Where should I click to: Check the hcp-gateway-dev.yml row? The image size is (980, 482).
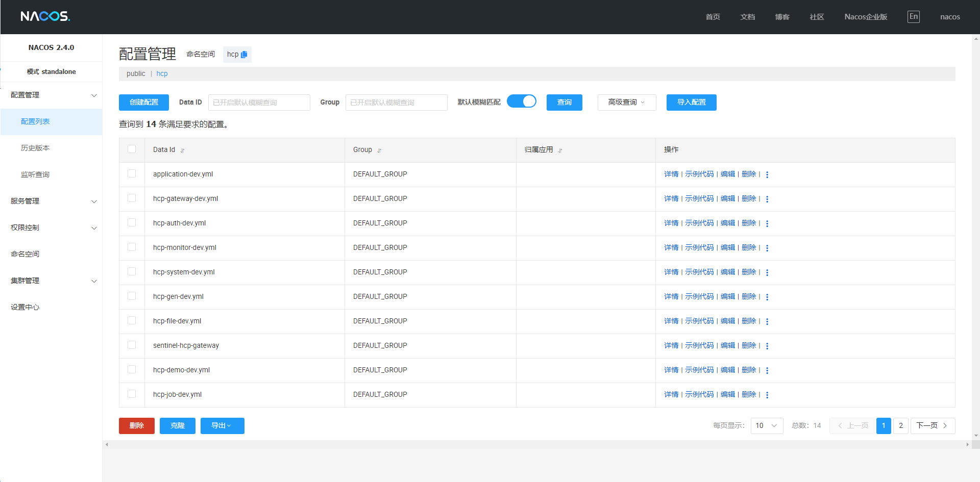pyautogui.click(x=132, y=198)
